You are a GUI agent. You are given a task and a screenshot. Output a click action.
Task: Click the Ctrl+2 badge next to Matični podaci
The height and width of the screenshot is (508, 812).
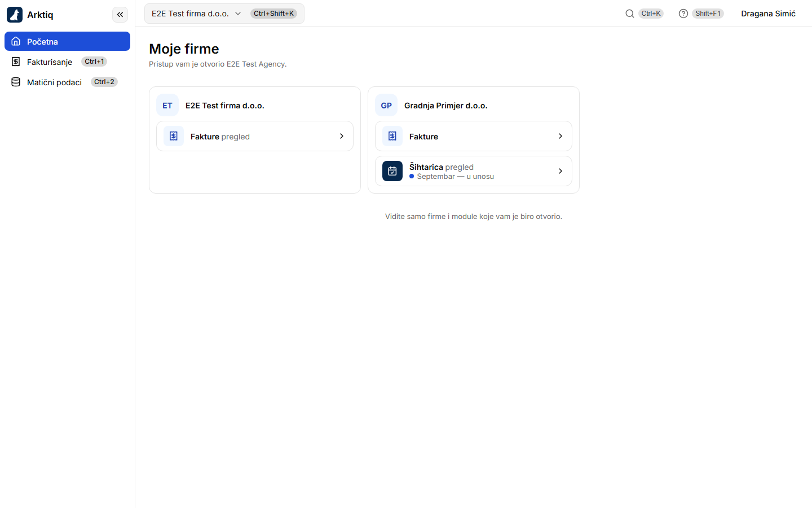[104, 82]
